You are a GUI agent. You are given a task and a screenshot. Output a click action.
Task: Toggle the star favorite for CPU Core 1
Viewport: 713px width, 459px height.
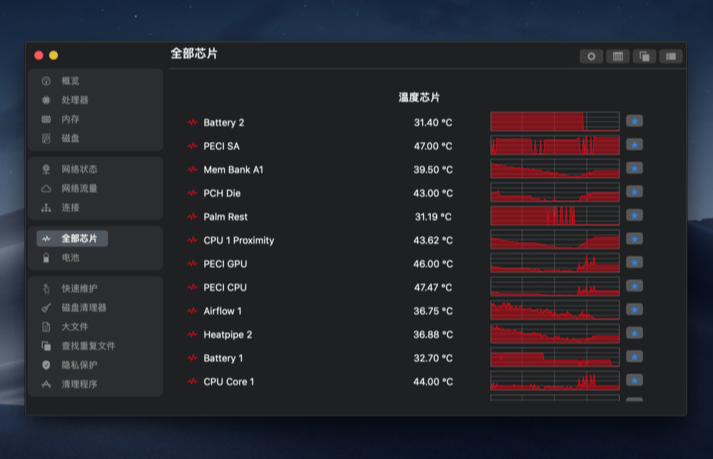[x=634, y=381]
